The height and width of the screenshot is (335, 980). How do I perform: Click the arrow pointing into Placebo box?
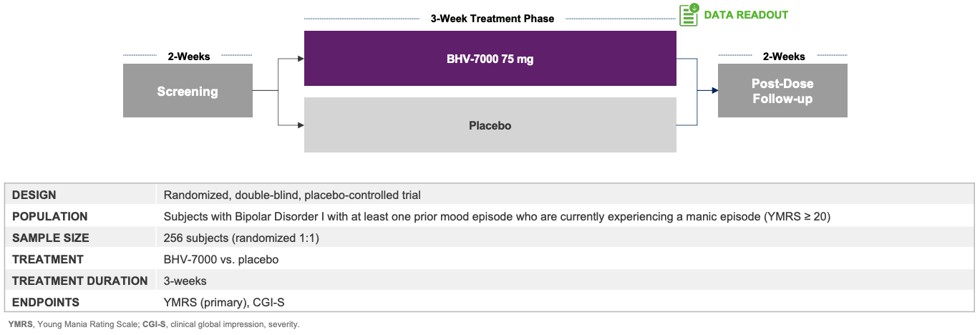[299, 125]
